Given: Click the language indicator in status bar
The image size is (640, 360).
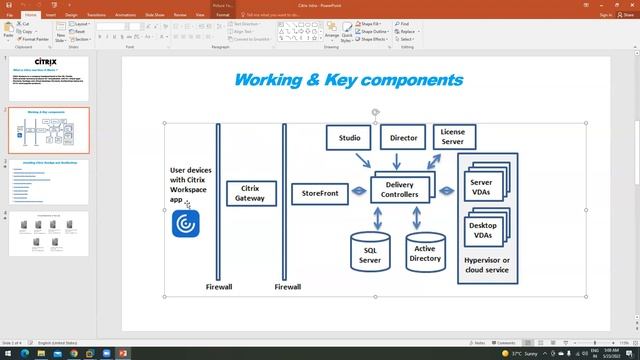Looking at the screenshot, I should (57, 343).
